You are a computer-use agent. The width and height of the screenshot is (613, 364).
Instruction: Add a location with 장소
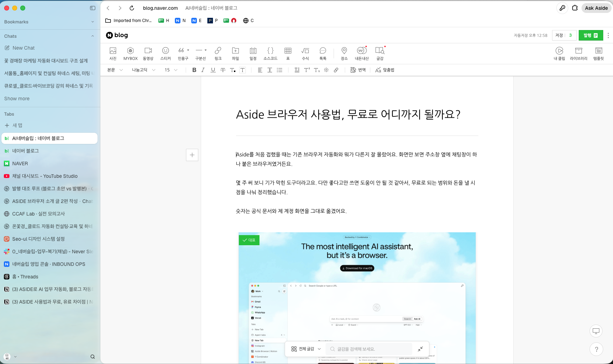[344, 53]
